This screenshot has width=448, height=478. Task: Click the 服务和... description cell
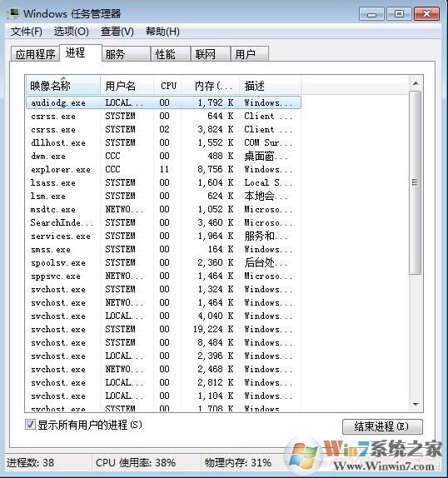point(265,236)
